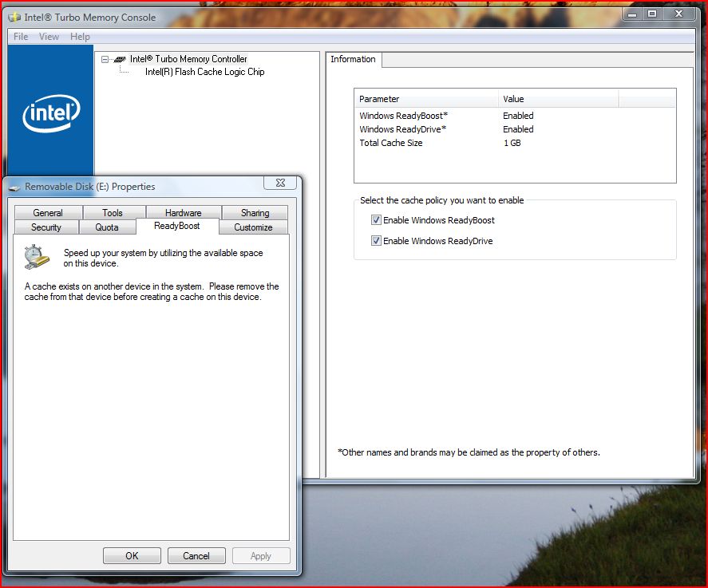Click the Enabled value for Windows ReadyDrive
The image size is (708, 588).
(x=518, y=129)
